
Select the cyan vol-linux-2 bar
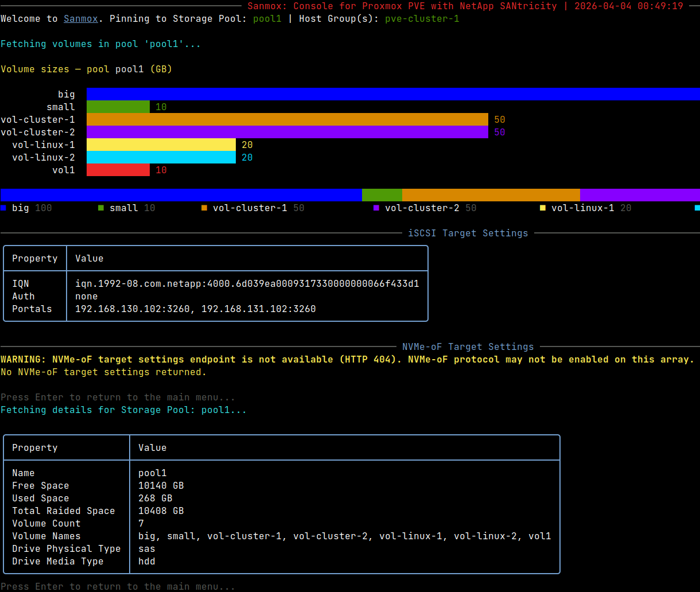tap(161, 157)
